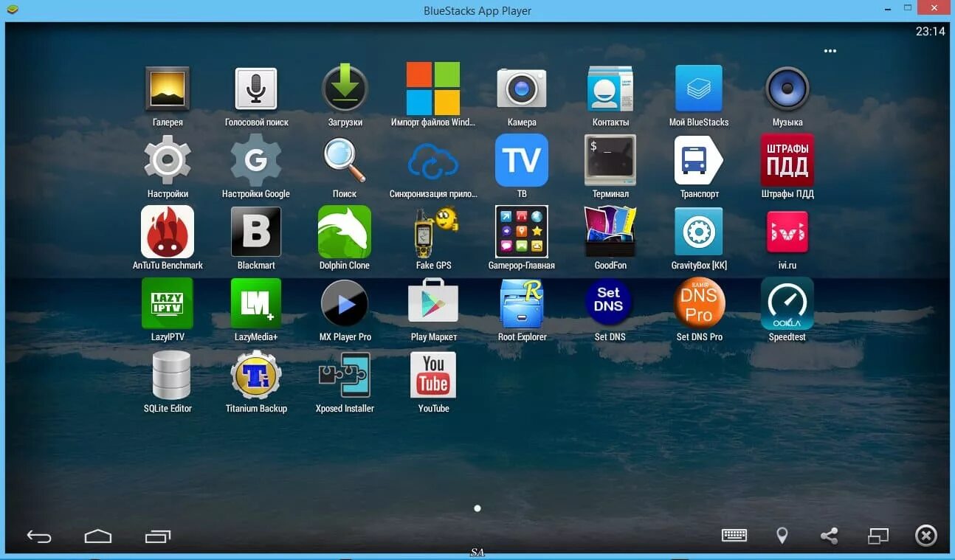Select the home screen page indicator dot
955x560 pixels.
coord(477,508)
